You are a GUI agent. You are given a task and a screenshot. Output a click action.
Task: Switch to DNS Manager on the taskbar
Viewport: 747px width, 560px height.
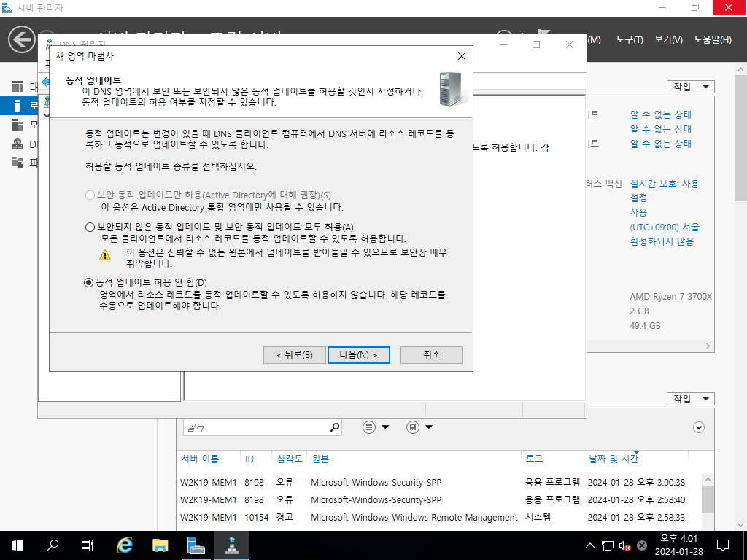232,545
